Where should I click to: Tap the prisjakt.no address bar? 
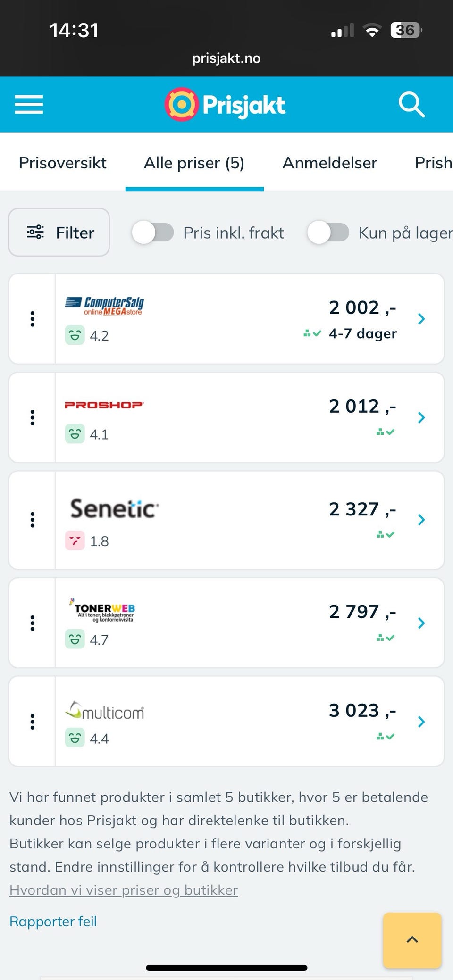click(x=226, y=58)
